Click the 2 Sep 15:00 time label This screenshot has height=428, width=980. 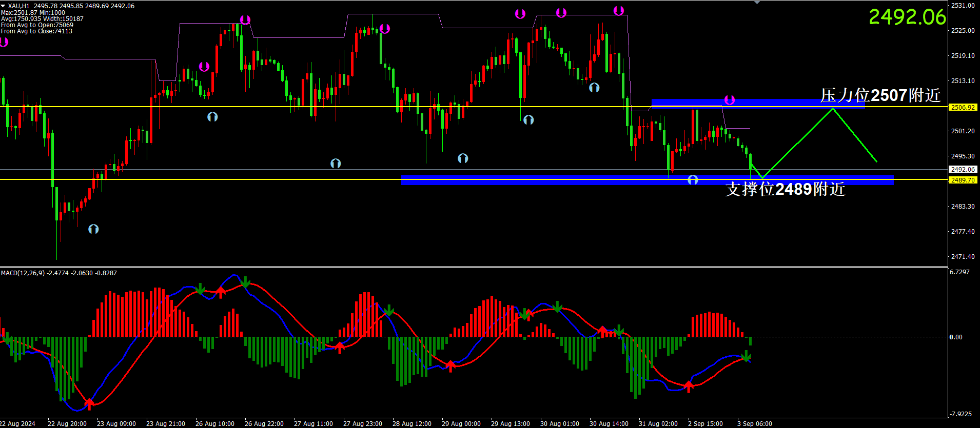(x=705, y=423)
